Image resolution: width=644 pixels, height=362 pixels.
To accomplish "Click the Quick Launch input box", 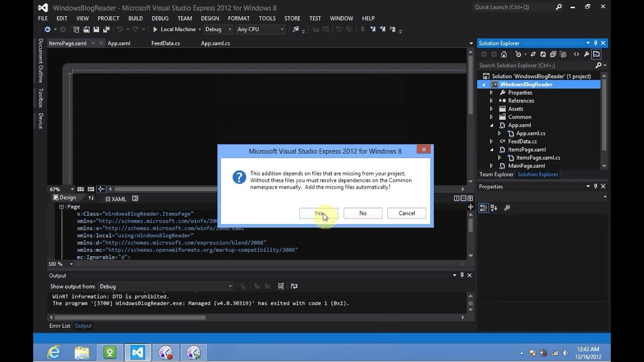I will click(x=513, y=7).
